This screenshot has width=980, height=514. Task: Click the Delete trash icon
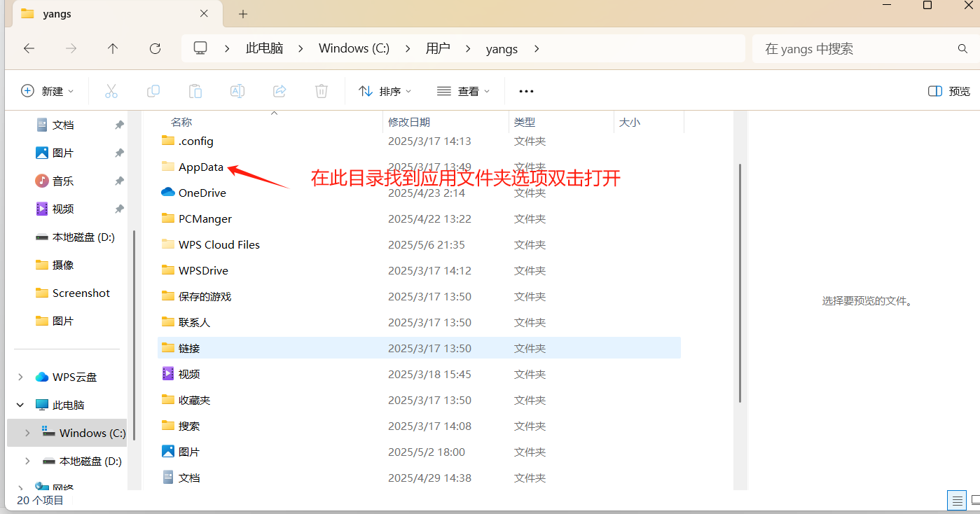click(321, 91)
